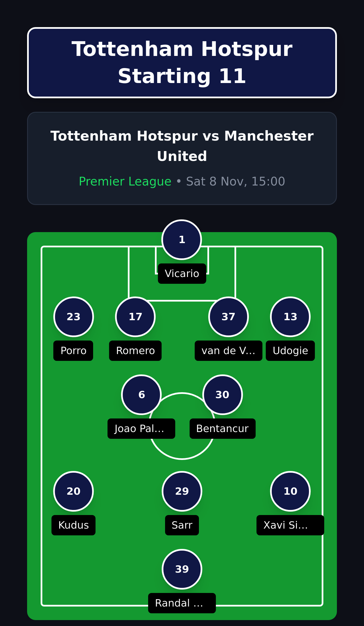
Task: Click the Kudus name label
Action: (x=73, y=525)
